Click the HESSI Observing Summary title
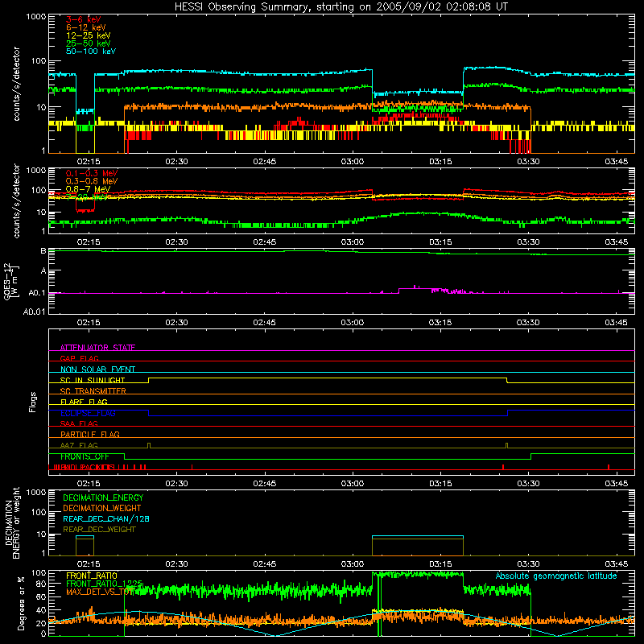 341,7
